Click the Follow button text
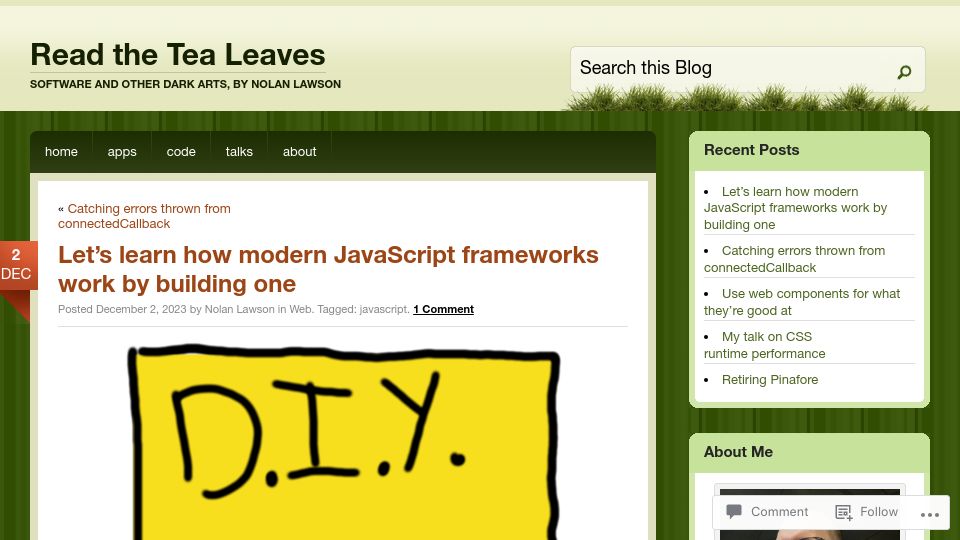 pos(879,511)
